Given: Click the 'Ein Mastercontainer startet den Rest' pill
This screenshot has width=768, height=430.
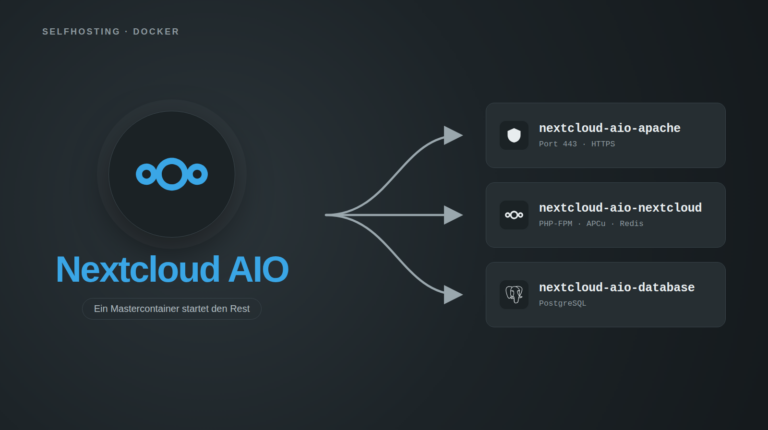Looking at the screenshot, I should tap(172, 309).
